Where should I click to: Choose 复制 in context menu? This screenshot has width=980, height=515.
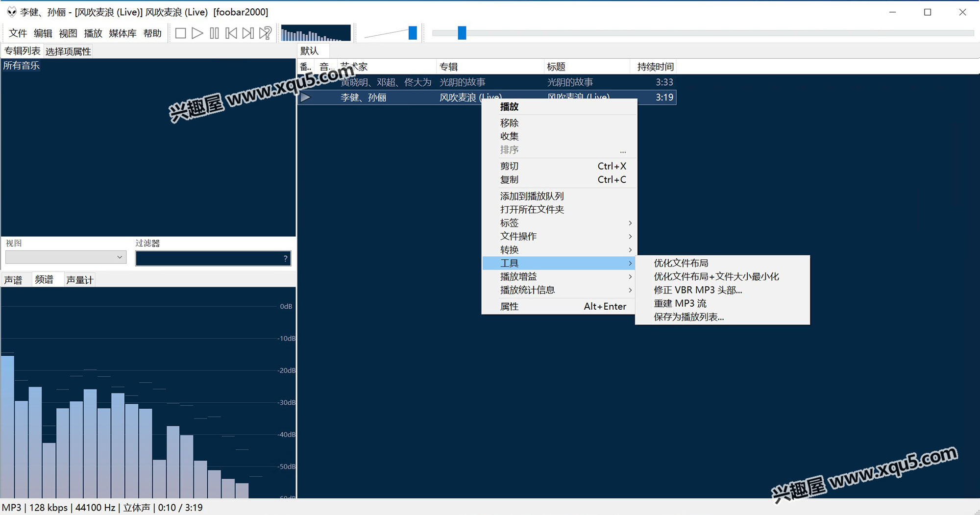coord(559,179)
